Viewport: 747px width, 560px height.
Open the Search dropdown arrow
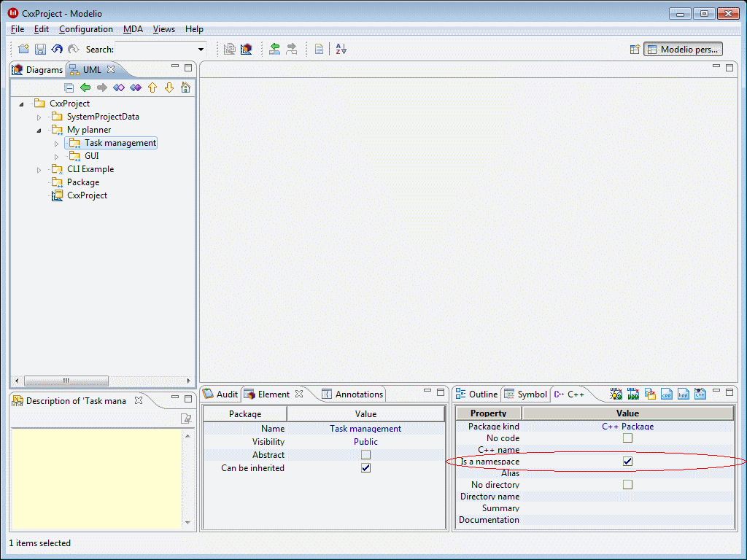click(x=201, y=49)
